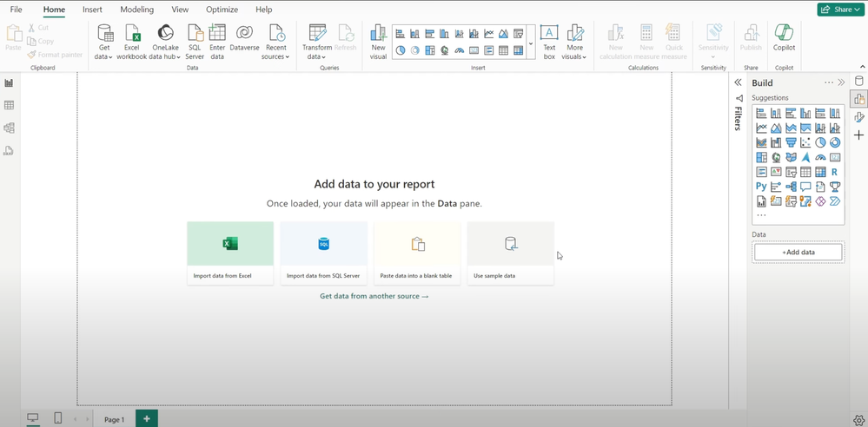Image resolution: width=868 pixels, height=427 pixels.
Task: Collapse the Build pane
Action: [841, 82]
